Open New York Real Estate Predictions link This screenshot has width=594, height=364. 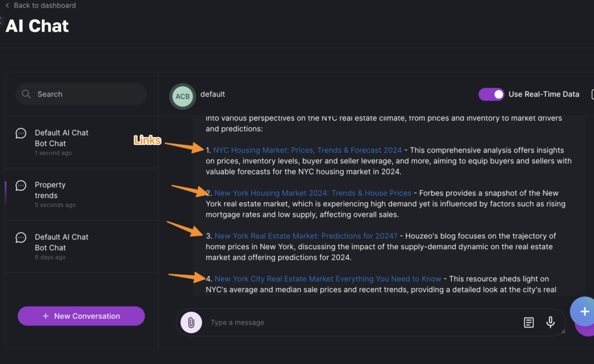click(306, 236)
